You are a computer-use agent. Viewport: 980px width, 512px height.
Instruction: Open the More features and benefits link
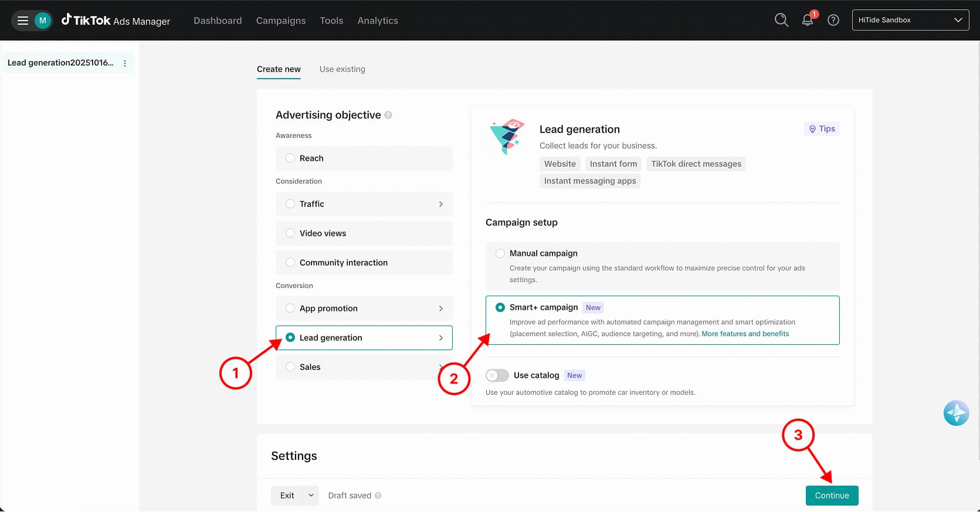click(x=745, y=334)
